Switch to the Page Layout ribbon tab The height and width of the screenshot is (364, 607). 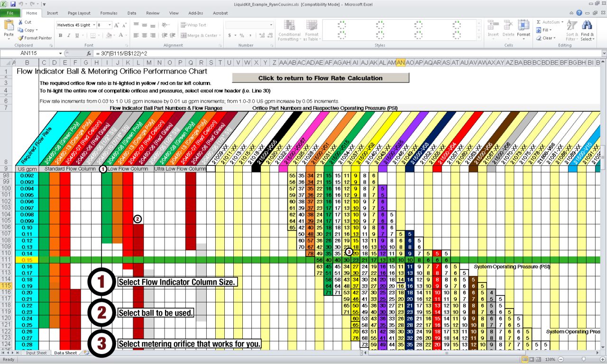tap(80, 13)
